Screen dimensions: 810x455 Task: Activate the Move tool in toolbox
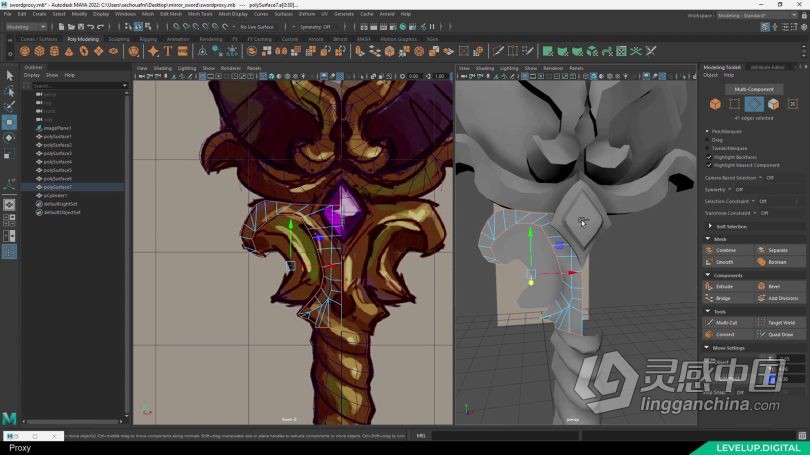[9, 122]
